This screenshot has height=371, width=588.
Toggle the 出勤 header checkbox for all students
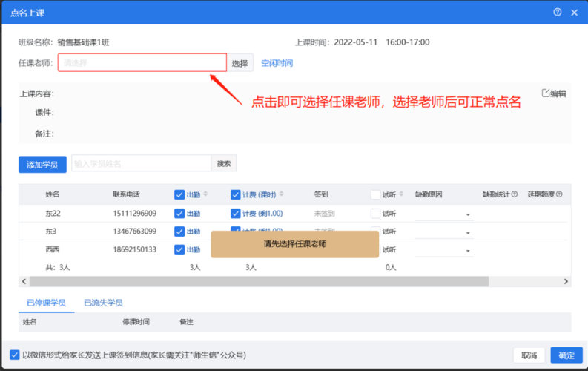click(179, 194)
